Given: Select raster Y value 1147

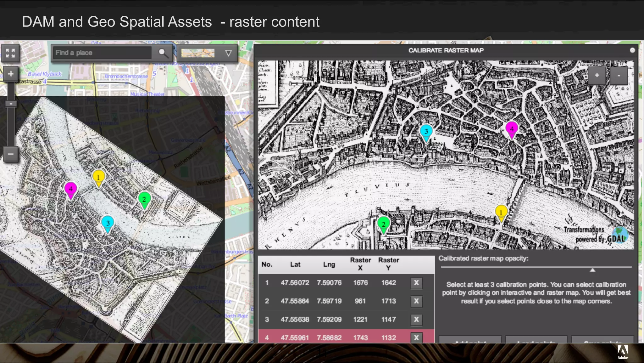Looking at the screenshot, I should pyautogui.click(x=389, y=319).
